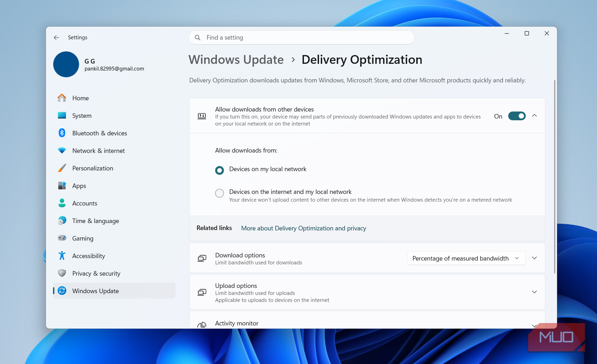Click the Network wifi icon

62,150
